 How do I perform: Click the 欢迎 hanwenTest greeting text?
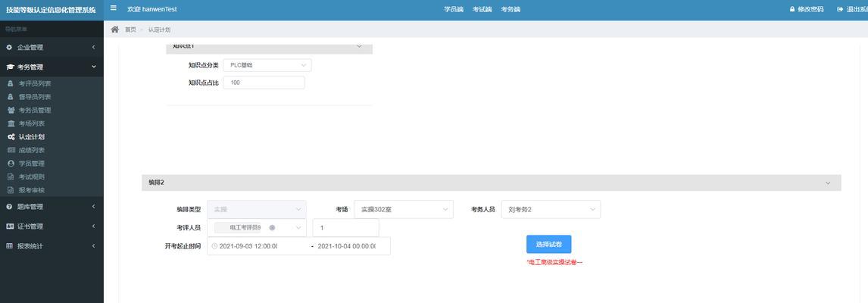point(151,9)
